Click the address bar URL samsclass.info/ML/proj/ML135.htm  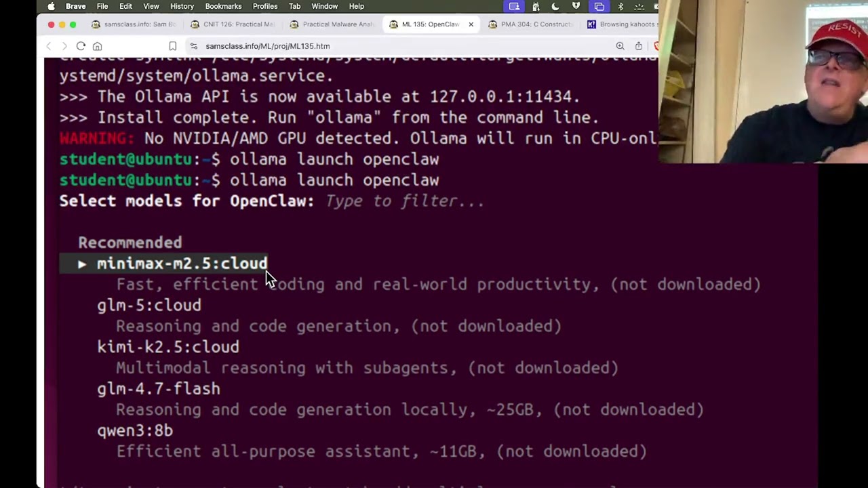tap(267, 46)
